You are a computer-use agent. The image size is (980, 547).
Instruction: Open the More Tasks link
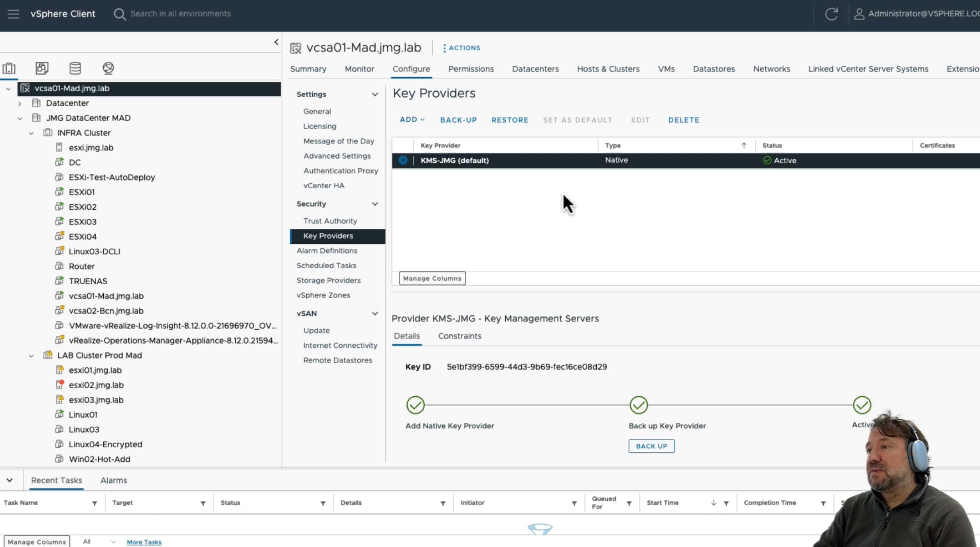[144, 542]
